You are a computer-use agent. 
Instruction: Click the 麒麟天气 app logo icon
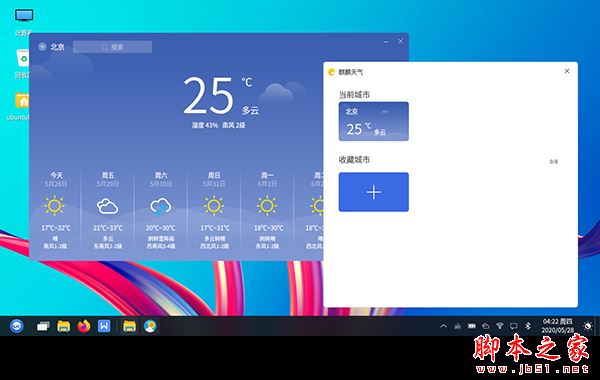(332, 72)
